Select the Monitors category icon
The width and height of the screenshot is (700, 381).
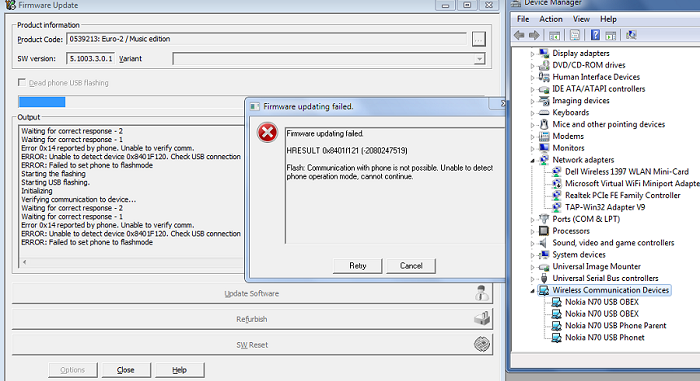click(544, 148)
